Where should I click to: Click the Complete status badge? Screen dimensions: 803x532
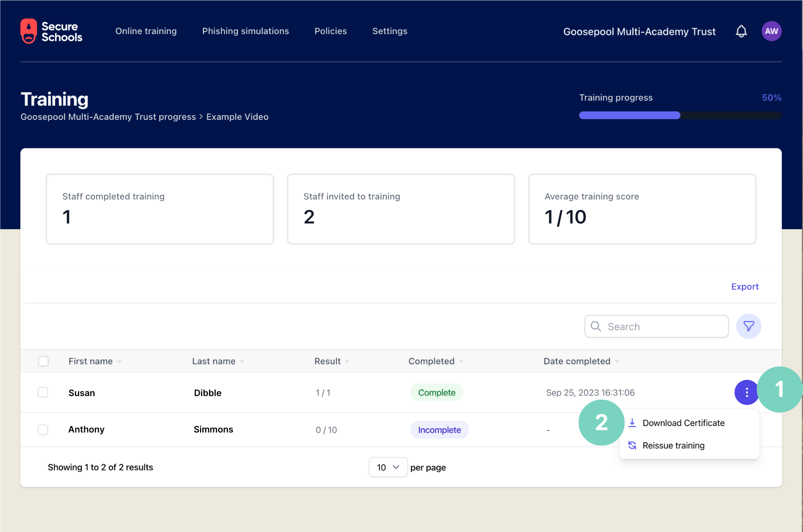[437, 393]
